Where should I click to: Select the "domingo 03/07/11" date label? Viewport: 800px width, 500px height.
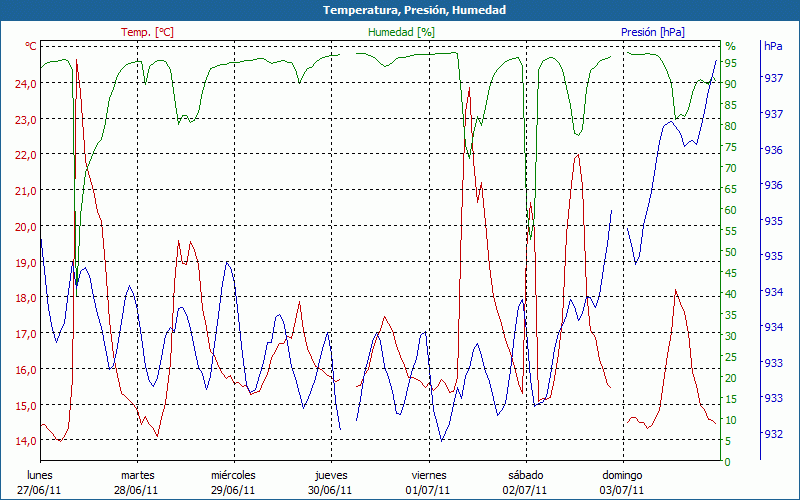pos(622,482)
